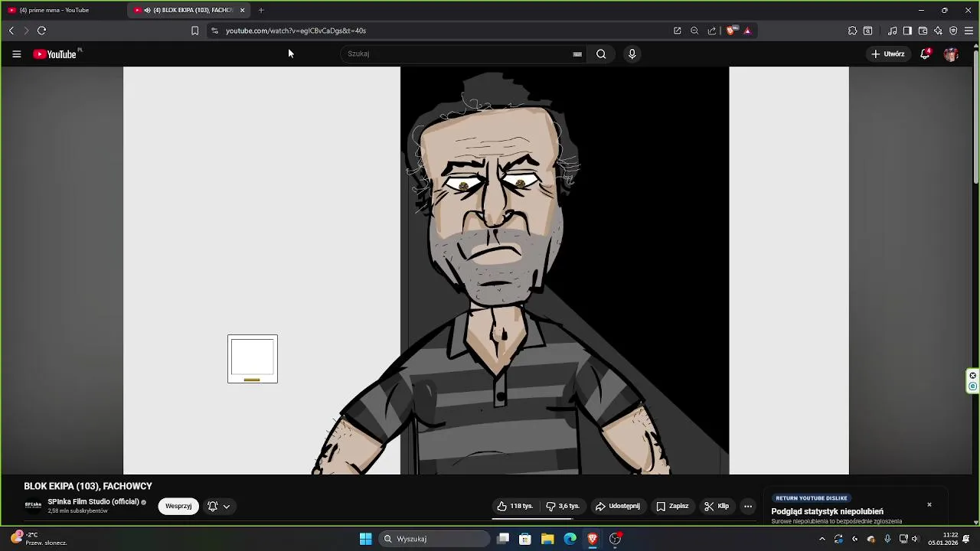Reload the page with refresh icon
Viewport: 980px width, 551px height.
pyautogui.click(x=41, y=31)
